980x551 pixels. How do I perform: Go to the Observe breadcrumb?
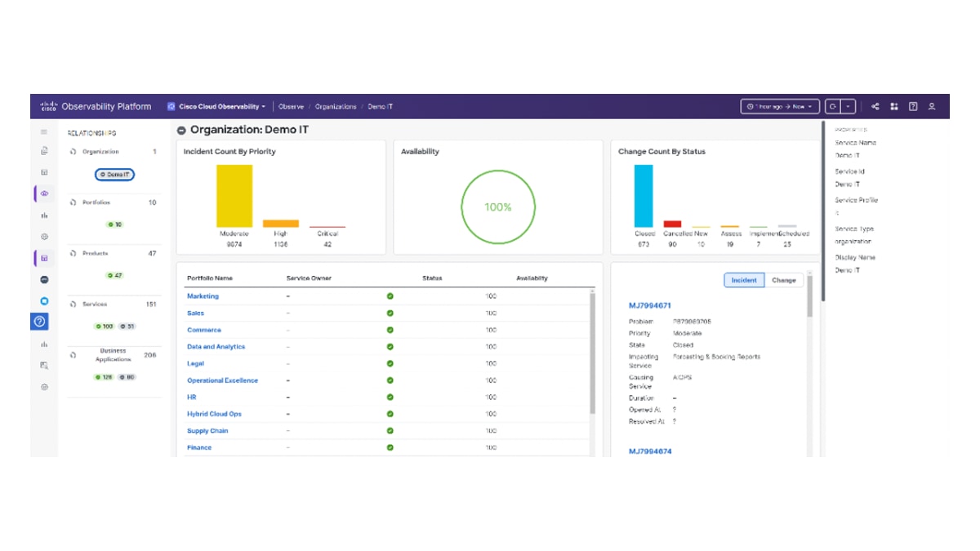pos(291,107)
